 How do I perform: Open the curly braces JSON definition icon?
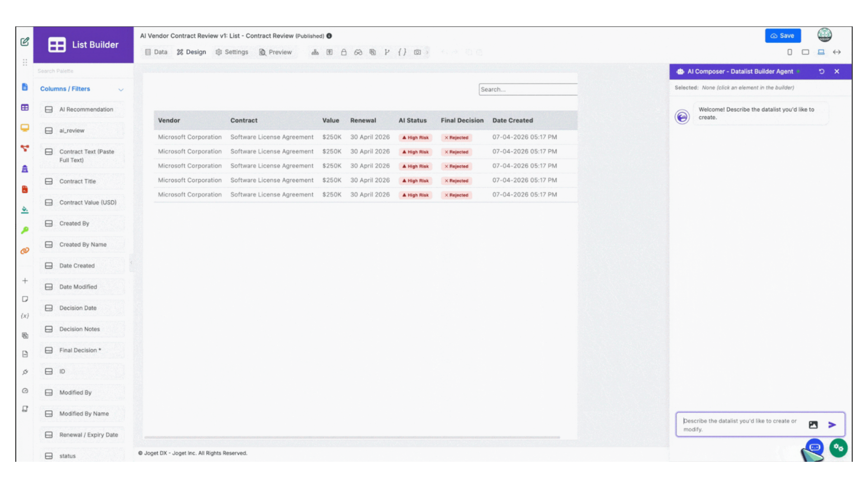pyautogui.click(x=402, y=52)
